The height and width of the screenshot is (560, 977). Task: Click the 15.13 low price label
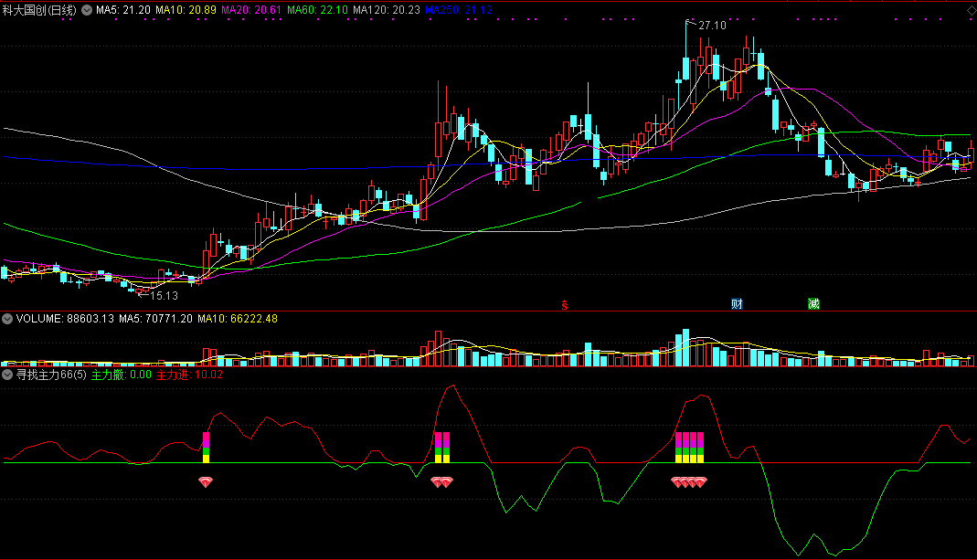[164, 296]
